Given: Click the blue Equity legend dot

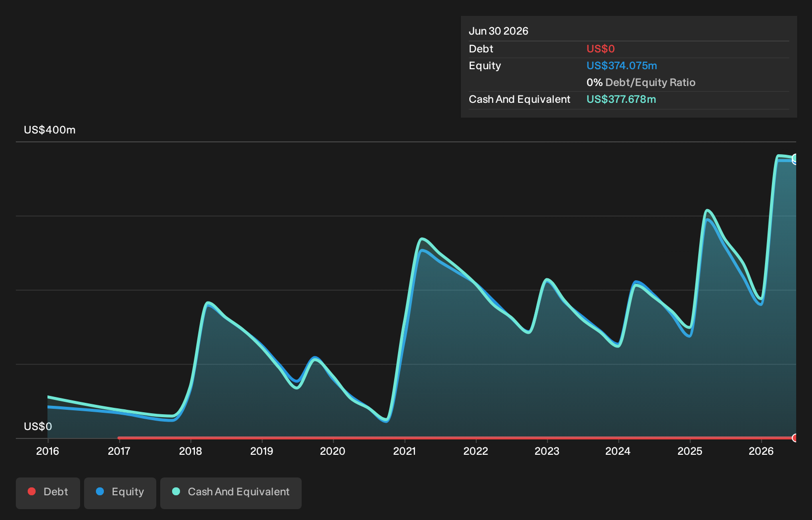Looking at the screenshot, I should 100,491.
